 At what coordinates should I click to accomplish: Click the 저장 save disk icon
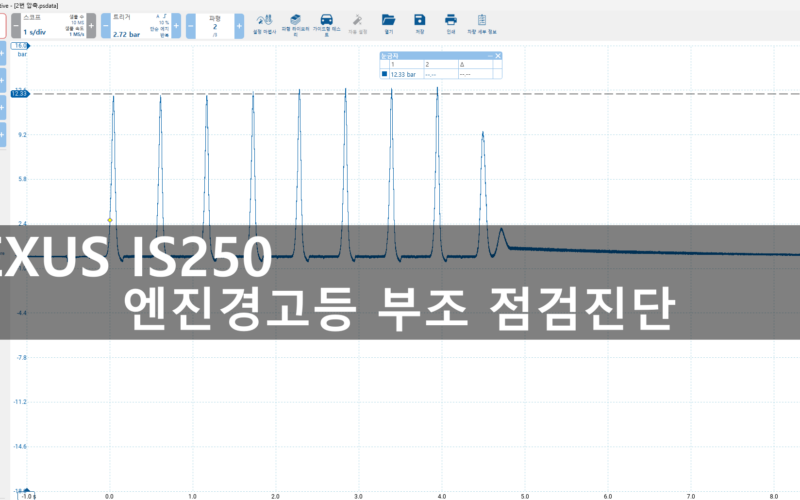pos(420,22)
